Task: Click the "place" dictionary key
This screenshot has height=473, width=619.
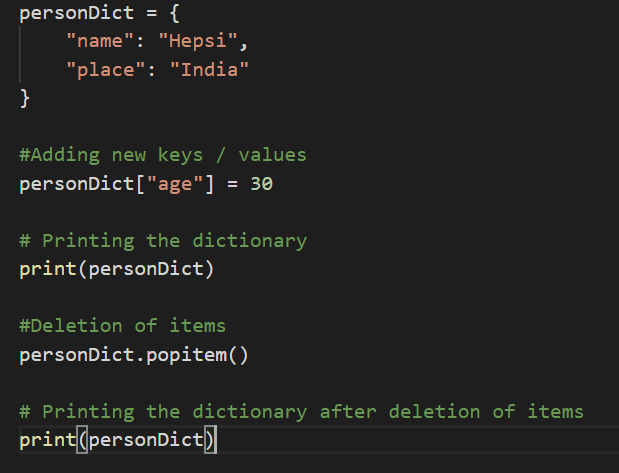Action: click(x=106, y=70)
